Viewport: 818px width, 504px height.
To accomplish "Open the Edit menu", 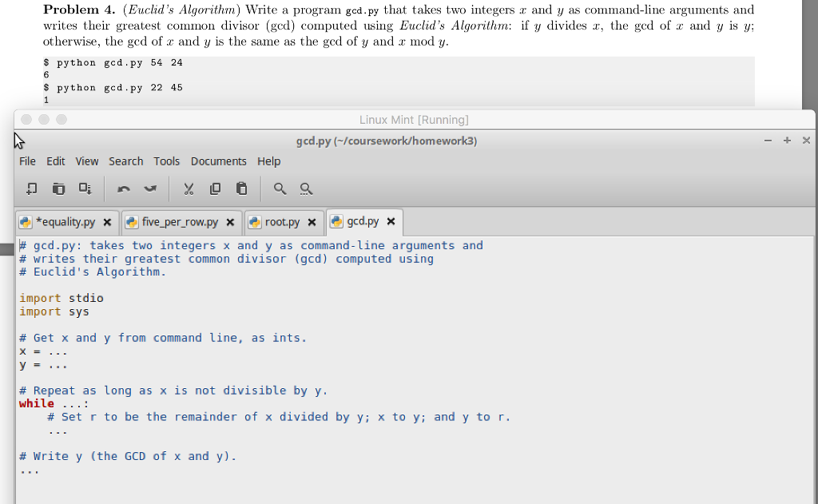I will [x=56, y=161].
